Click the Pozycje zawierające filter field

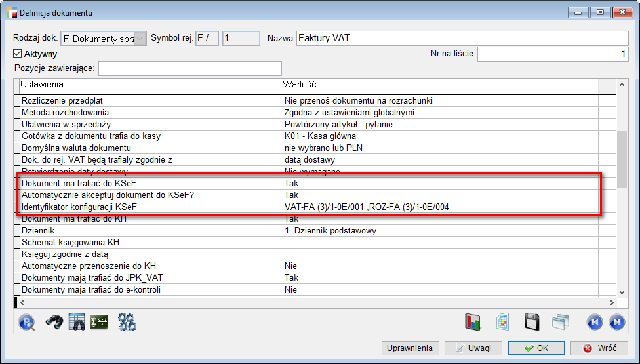tap(190, 68)
